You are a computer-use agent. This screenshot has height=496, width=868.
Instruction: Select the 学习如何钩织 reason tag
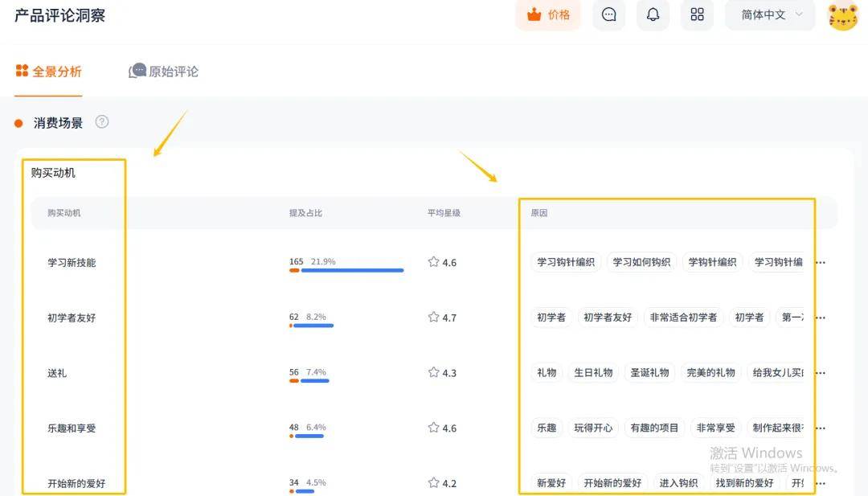click(641, 262)
